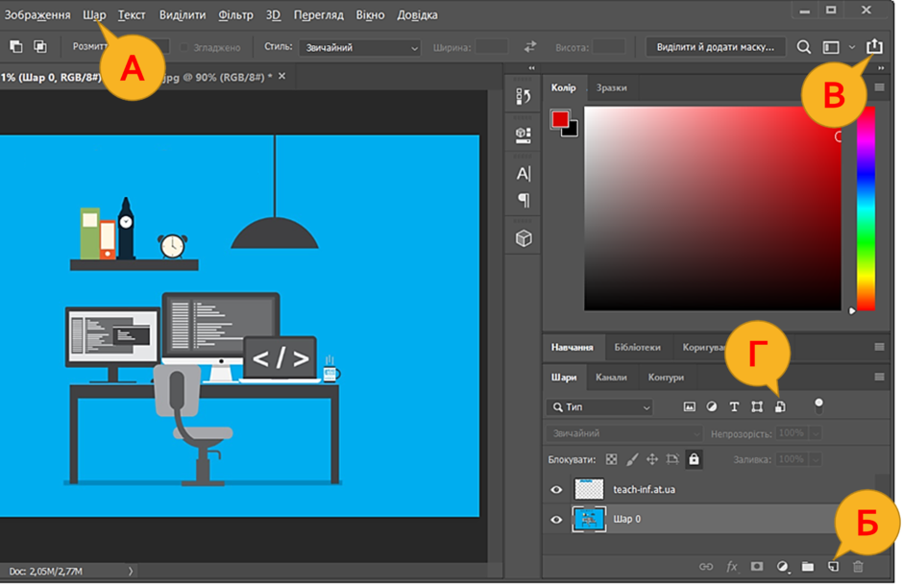
Task: Click the Link layers icon
Action: pos(706,567)
